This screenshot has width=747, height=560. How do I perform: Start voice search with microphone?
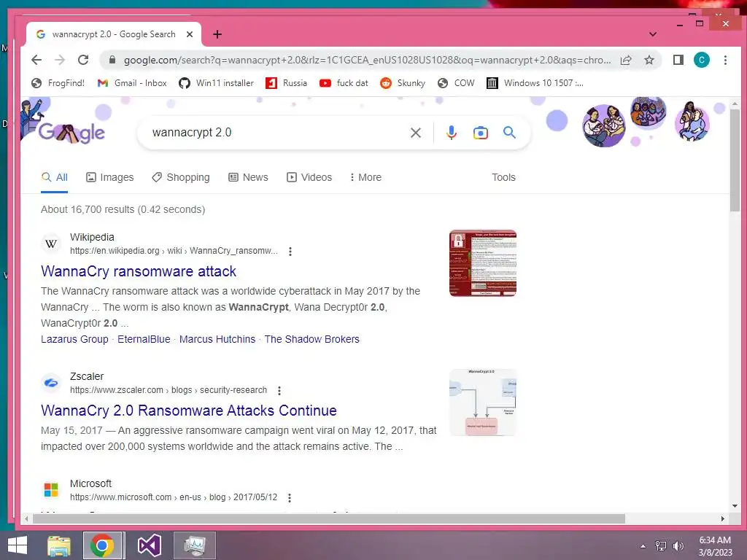click(452, 133)
